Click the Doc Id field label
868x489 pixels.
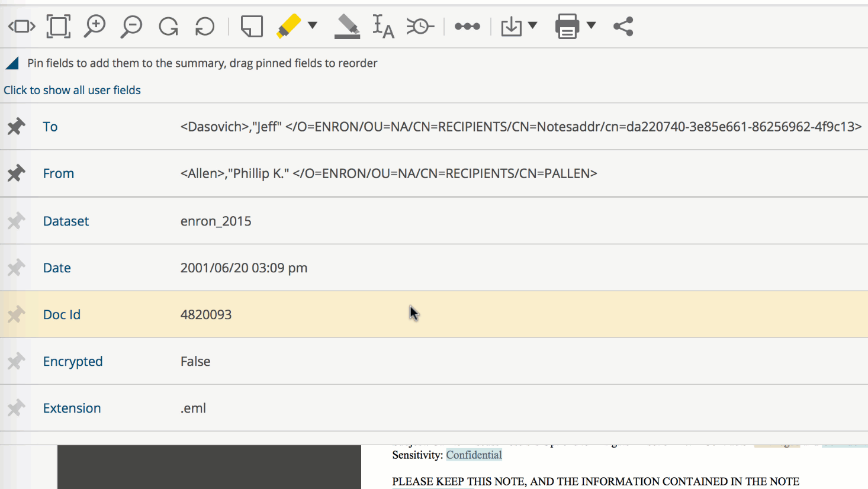pyautogui.click(x=62, y=314)
